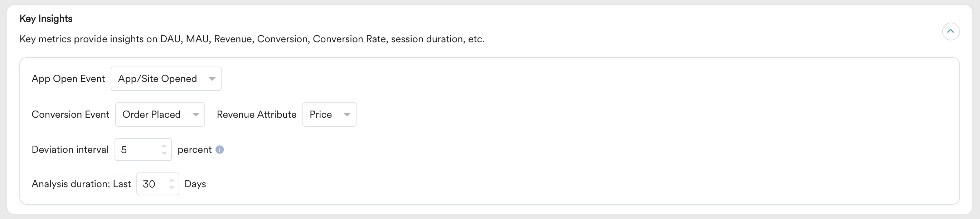Click the Deviation interval label
The height and width of the screenshot is (219, 980).
70,150
